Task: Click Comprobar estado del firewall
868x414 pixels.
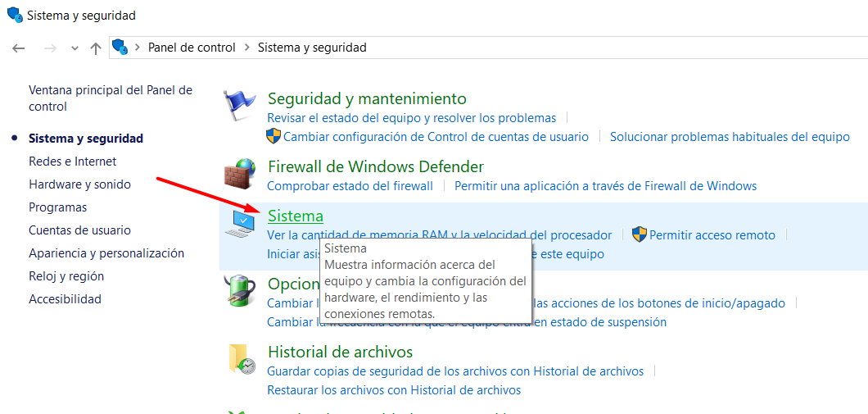Action: coord(350,185)
